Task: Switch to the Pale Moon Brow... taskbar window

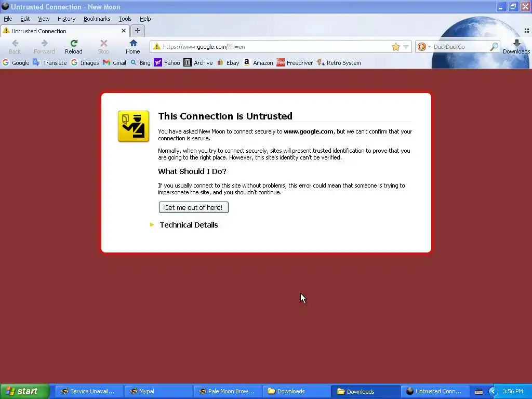Action: [227, 391]
